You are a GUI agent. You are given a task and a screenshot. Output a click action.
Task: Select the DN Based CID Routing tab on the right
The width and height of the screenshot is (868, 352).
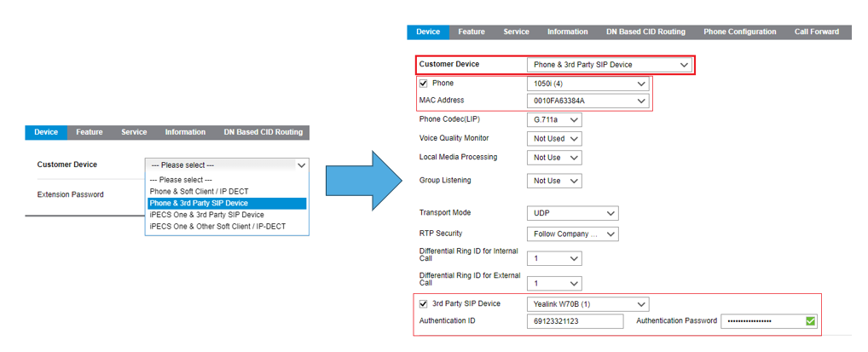645,32
